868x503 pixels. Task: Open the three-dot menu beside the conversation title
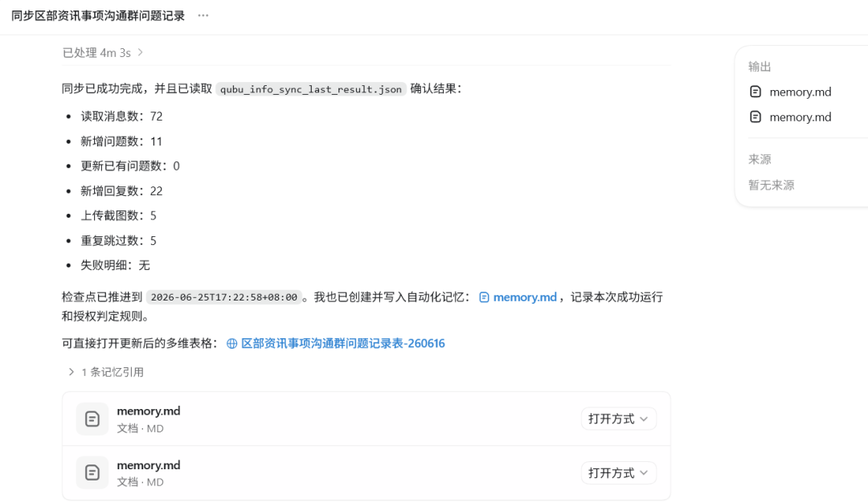(203, 15)
